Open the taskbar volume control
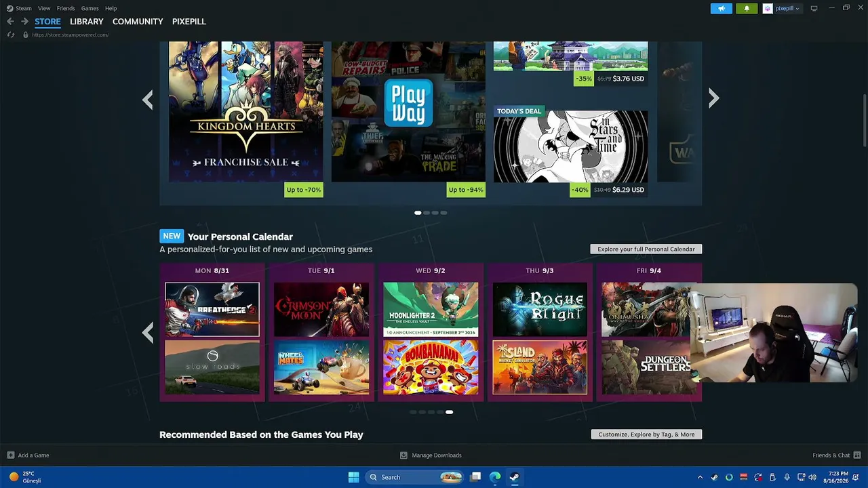Image resolution: width=868 pixels, height=488 pixels. click(x=812, y=477)
